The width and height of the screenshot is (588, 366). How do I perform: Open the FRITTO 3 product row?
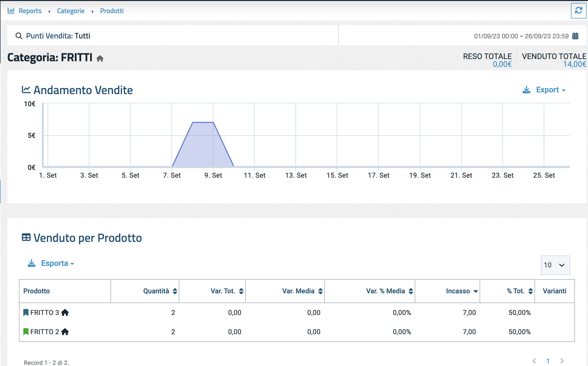tap(297, 313)
